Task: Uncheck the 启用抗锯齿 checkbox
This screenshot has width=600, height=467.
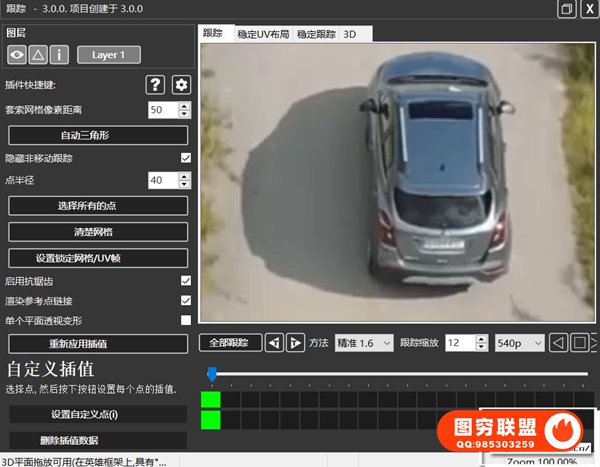Action: coord(185,281)
